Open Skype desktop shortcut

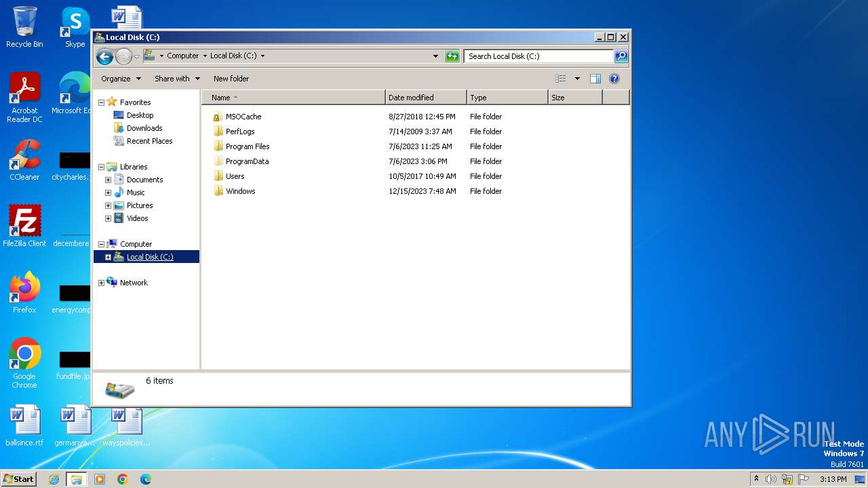(75, 27)
